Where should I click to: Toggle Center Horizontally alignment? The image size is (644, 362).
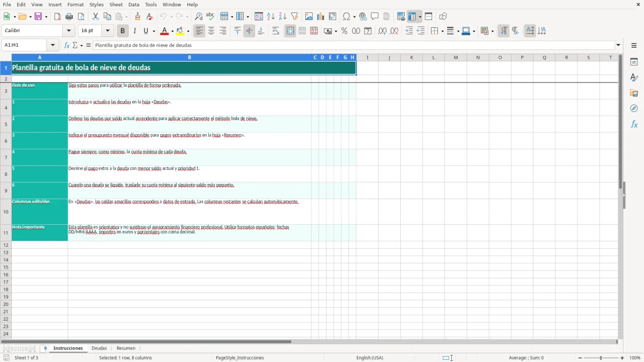click(211, 31)
